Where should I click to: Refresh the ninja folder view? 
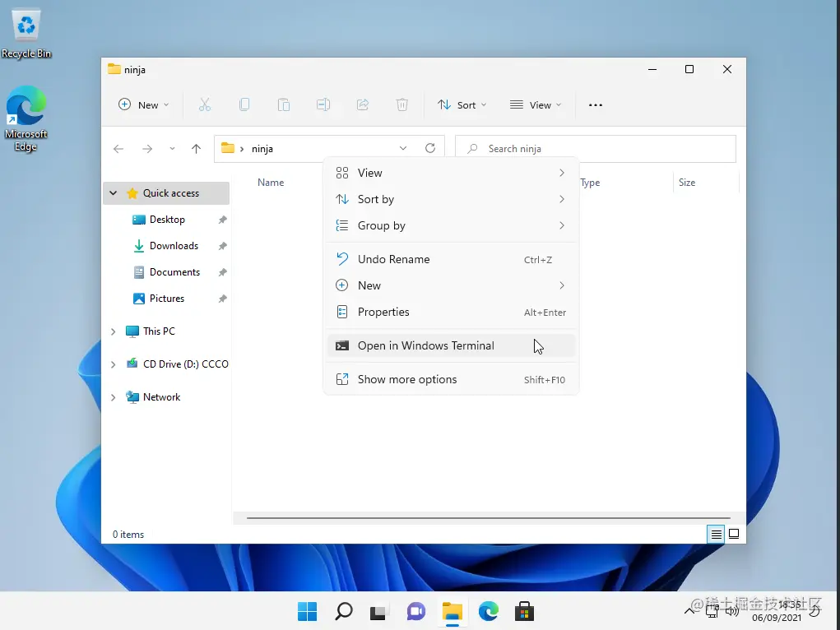(430, 148)
